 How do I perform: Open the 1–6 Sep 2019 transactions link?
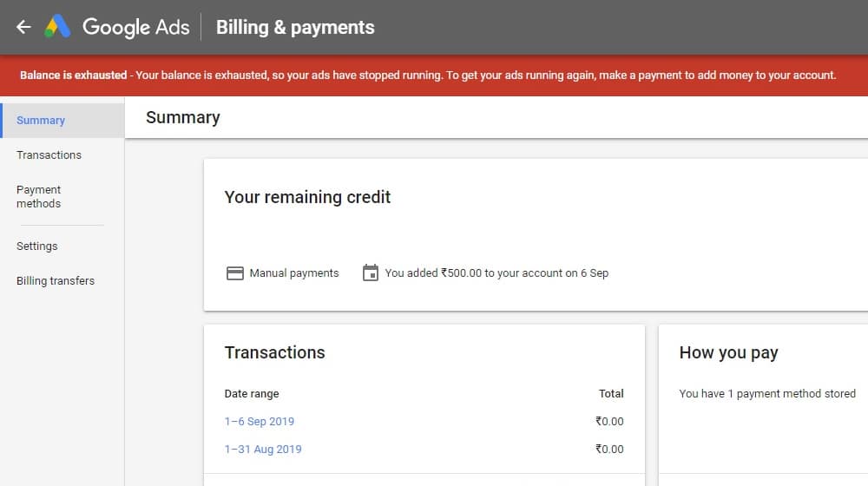pos(259,421)
